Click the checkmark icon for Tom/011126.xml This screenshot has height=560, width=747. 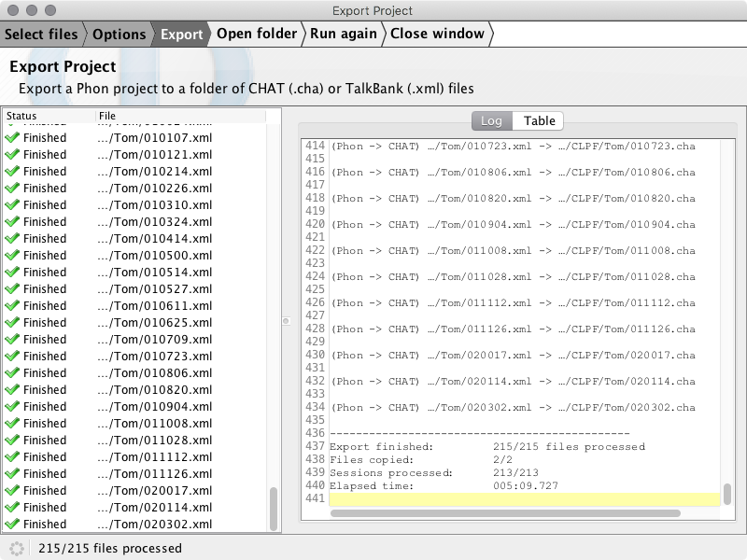point(12,473)
